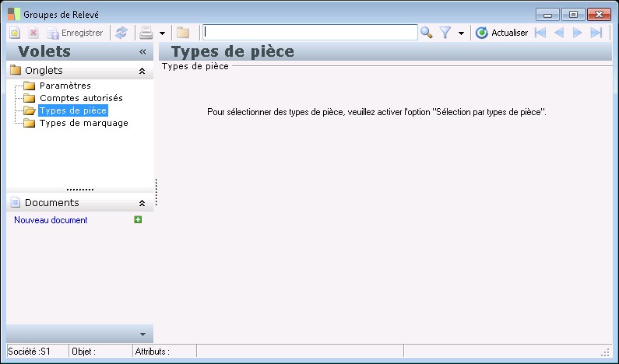Minimize the Groupes de Relevé window
Viewport: 619px width, 364px height.
coord(547,15)
